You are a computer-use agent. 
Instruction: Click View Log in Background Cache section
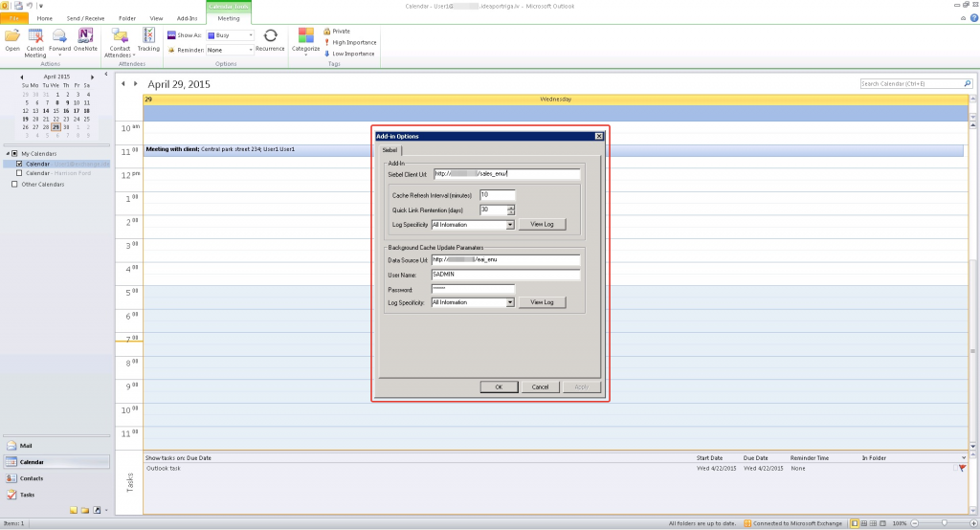[x=542, y=302]
